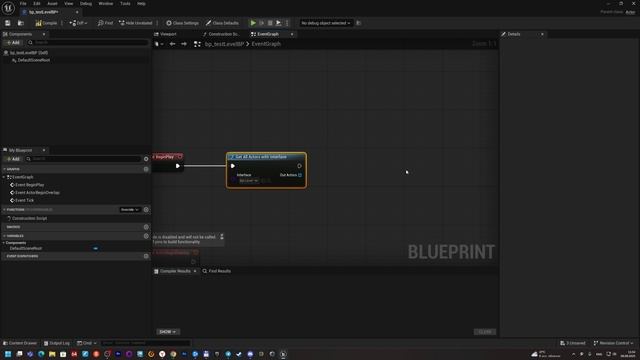The image size is (640, 360).
Task: Compile the blueprint
Action: point(46,23)
